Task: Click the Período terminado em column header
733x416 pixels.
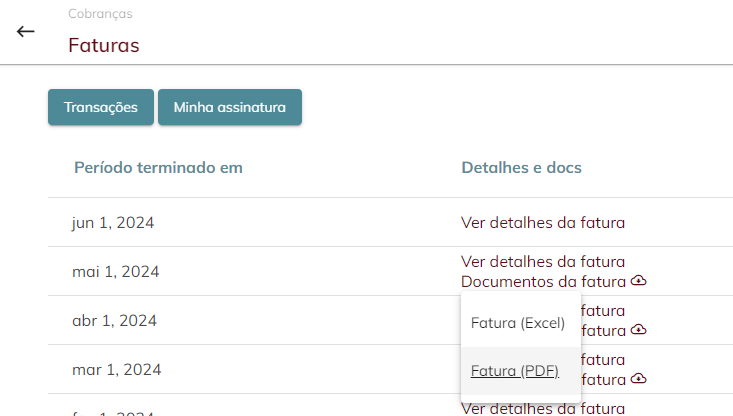Action: 158,167
